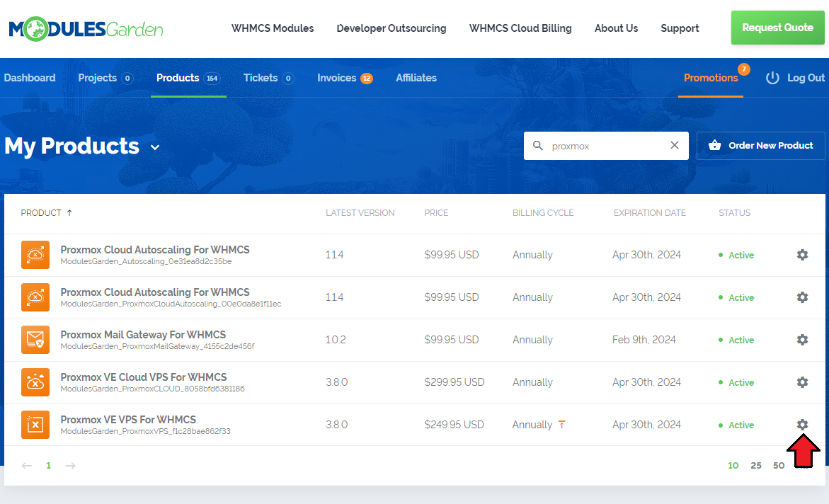
Task: Show 50 items per page
Action: point(779,465)
